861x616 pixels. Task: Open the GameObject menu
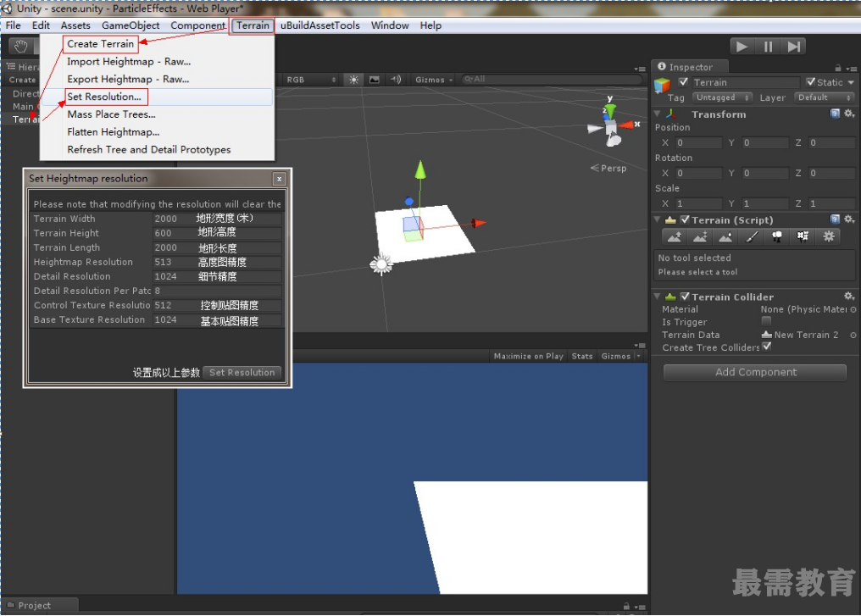click(x=131, y=25)
